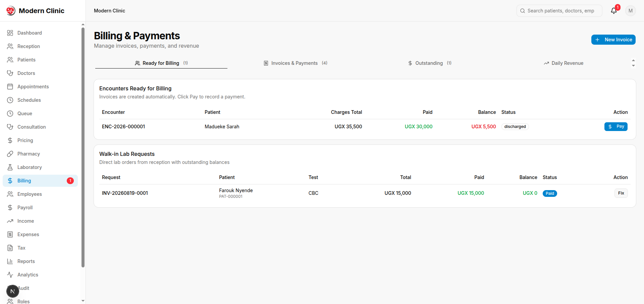Click balance UGX 0
The image size is (644, 304).
[x=530, y=193]
